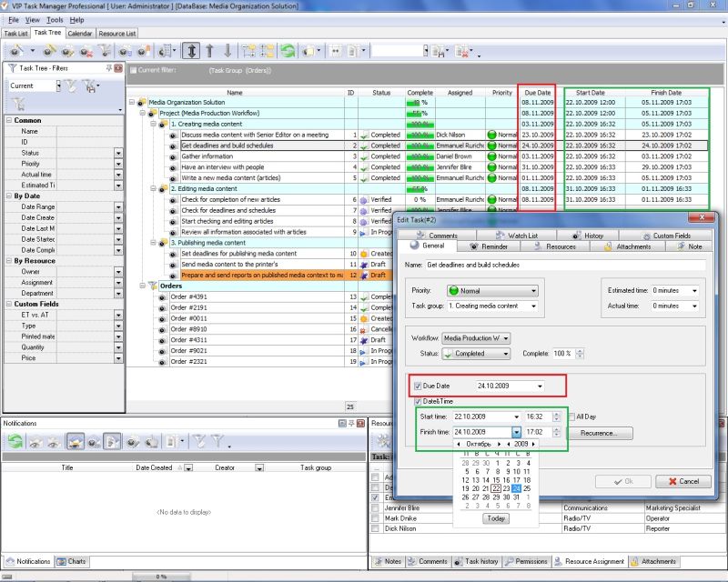Click the expand all tree nodes icon
728x582 pixels.
click(248, 51)
